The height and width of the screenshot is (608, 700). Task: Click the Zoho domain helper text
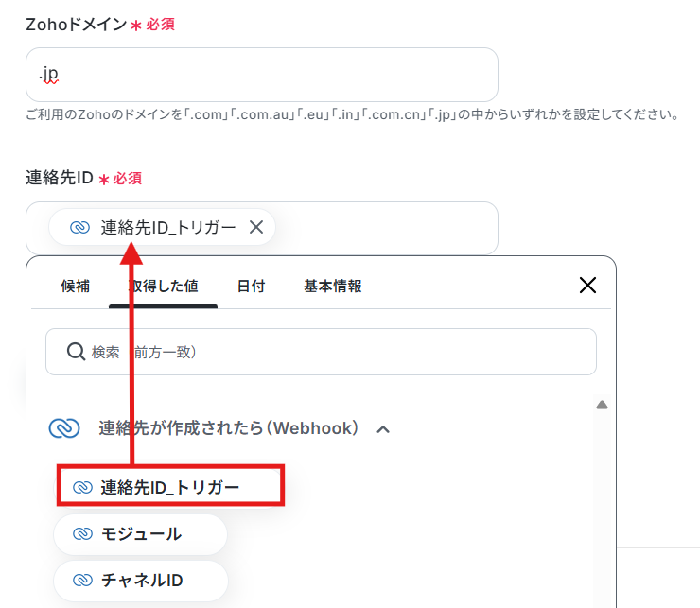pyautogui.click(x=352, y=114)
